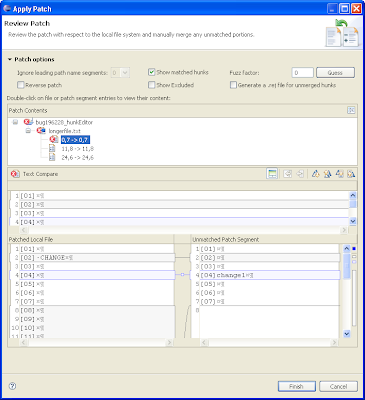365x400 pixels.
Task: Select longerfile.txt in Patch Contents
Action: [x=65, y=131]
